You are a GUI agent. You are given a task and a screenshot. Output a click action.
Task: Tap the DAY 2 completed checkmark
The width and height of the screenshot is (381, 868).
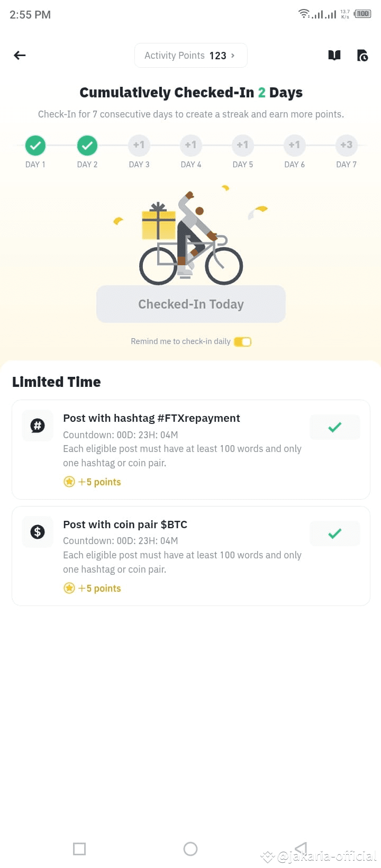[x=87, y=145]
